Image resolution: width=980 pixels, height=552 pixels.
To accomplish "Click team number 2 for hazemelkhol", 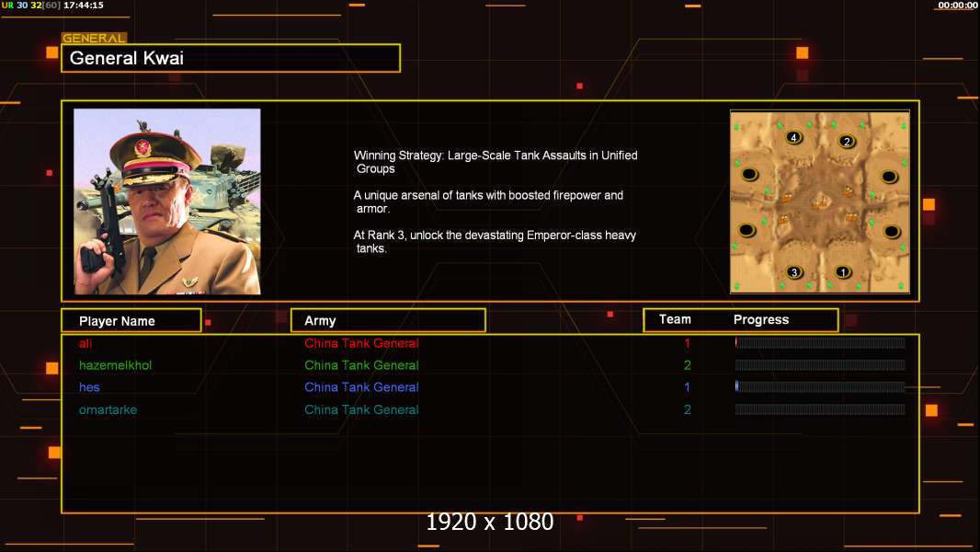I will (687, 365).
